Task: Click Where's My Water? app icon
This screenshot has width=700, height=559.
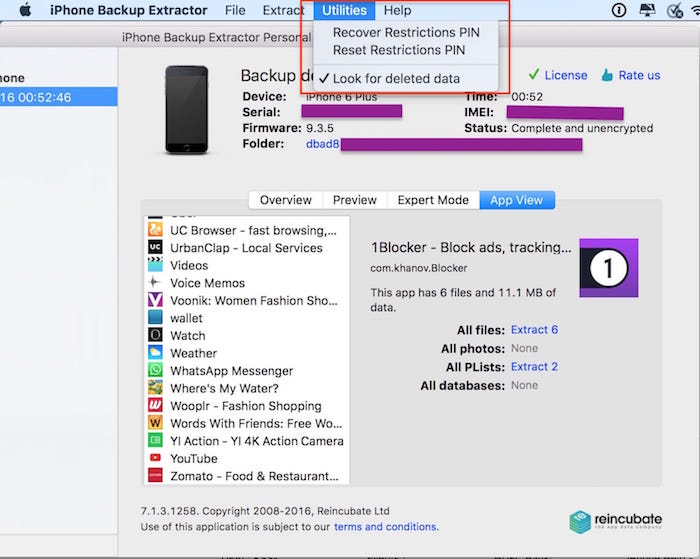Action: 155,387
